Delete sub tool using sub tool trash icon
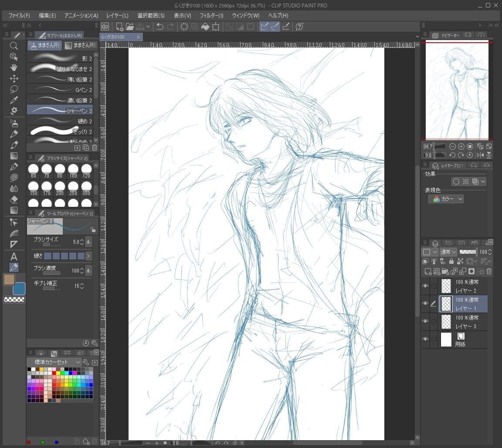Screen dimensions: 502x448 [x=95, y=148]
